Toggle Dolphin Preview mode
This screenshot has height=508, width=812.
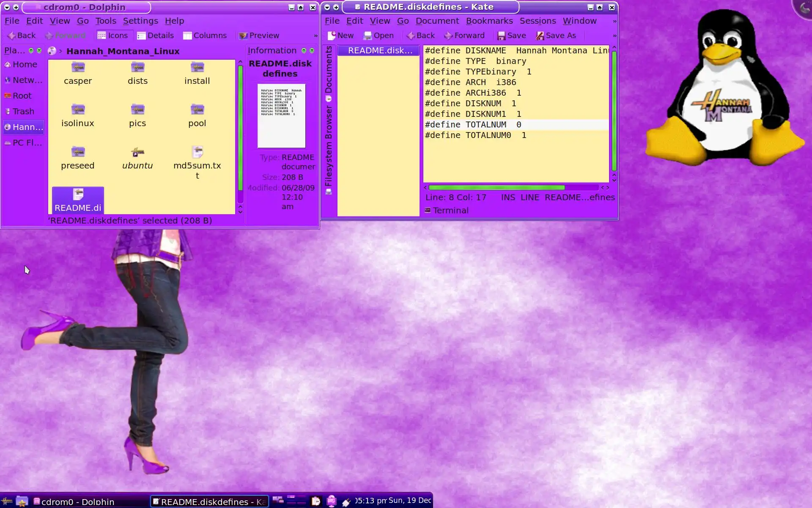pyautogui.click(x=259, y=36)
